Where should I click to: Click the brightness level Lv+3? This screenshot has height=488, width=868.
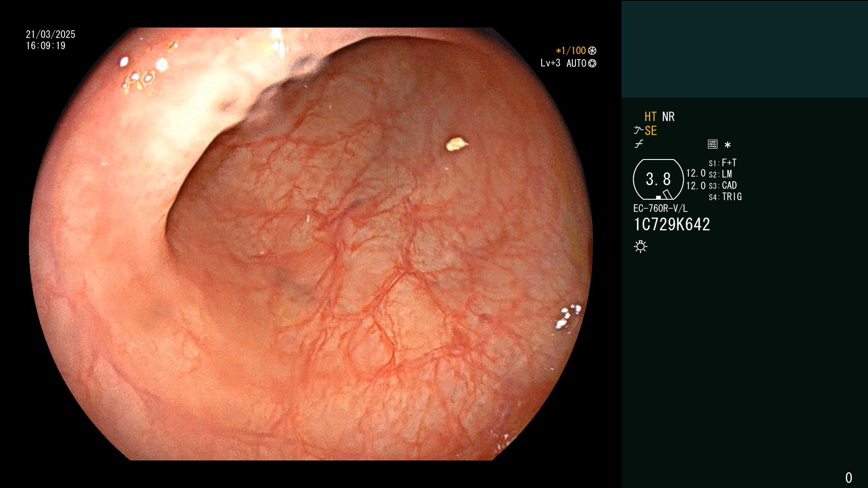point(550,63)
